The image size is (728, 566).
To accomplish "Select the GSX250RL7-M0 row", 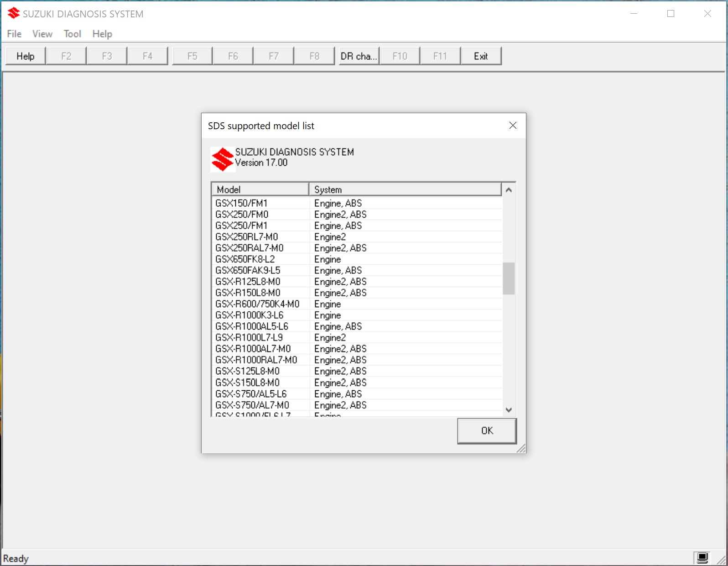I will click(357, 237).
